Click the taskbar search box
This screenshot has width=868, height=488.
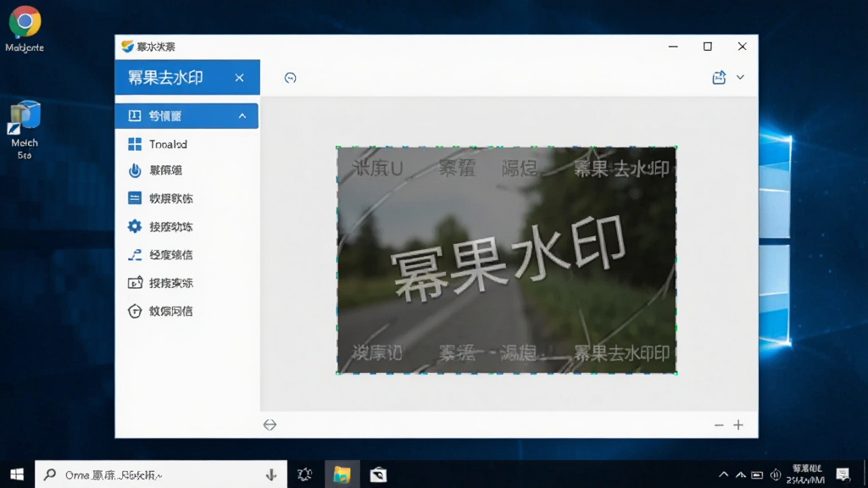click(x=161, y=474)
